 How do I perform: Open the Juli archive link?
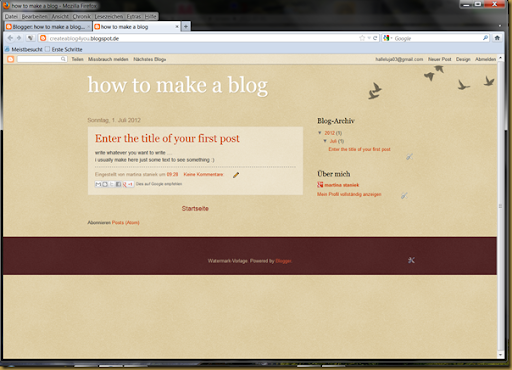[333, 141]
